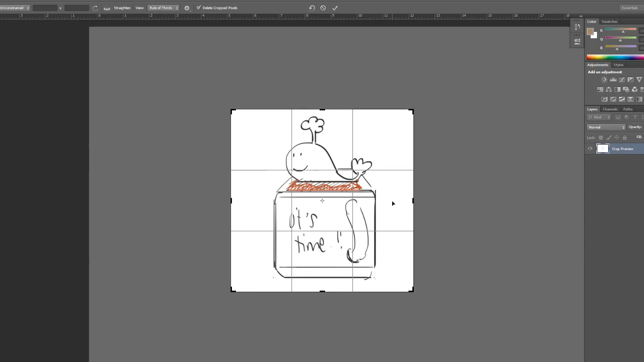Add a Levels adjustment
The width and height of the screenshot is (644, 362).
(613, 80)
